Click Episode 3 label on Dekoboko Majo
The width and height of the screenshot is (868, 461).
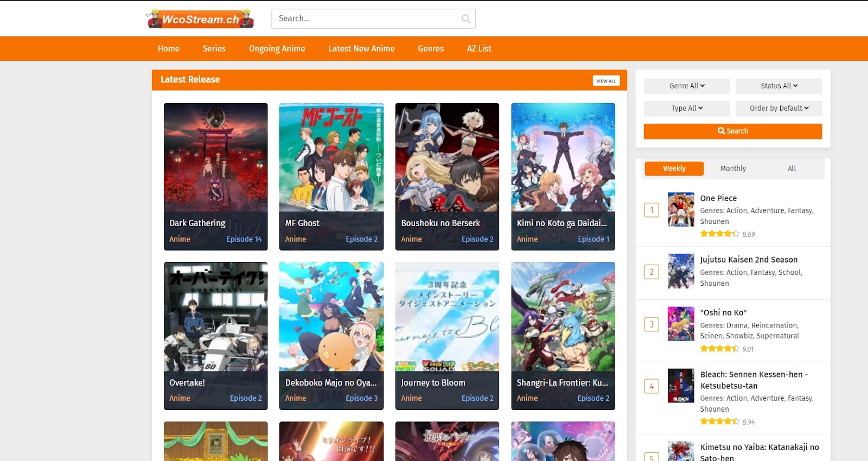pyautogui.click(x=362, y=398)
